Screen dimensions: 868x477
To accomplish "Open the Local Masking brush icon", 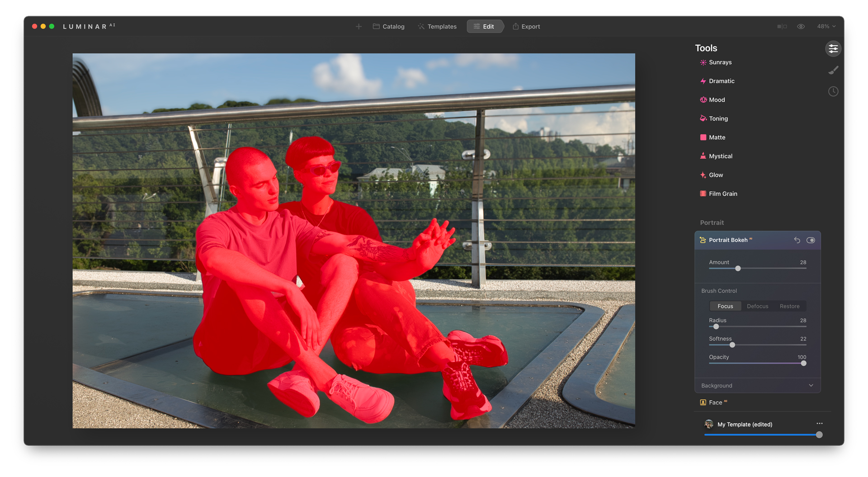I will [833, 70].
